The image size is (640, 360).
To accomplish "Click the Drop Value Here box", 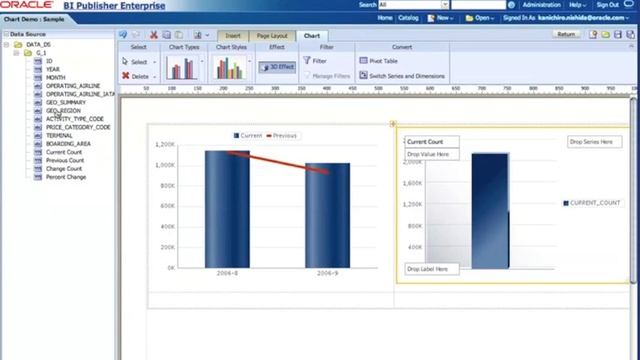I will pyautogui.click(x=431, y=154).
